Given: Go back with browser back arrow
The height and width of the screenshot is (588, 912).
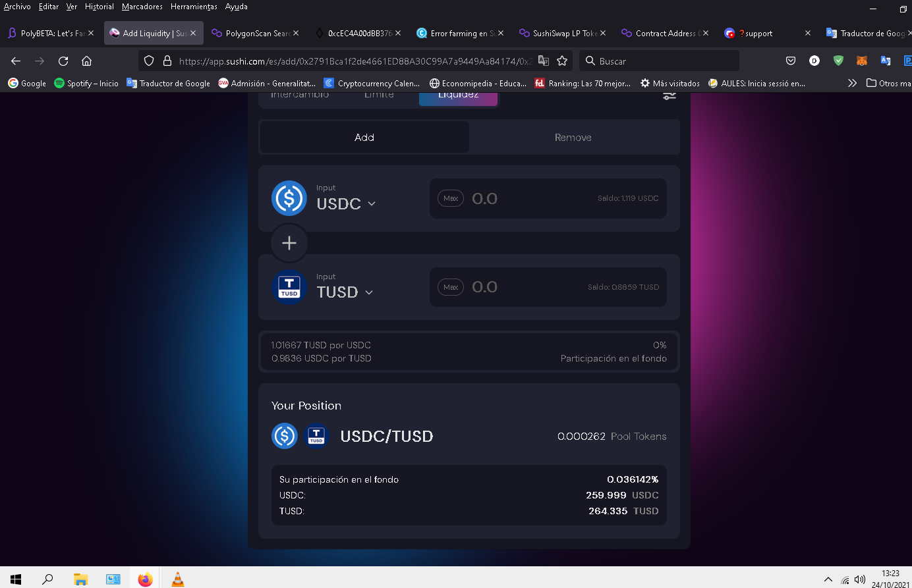Looking at the screenshot, I should [16, 61].
